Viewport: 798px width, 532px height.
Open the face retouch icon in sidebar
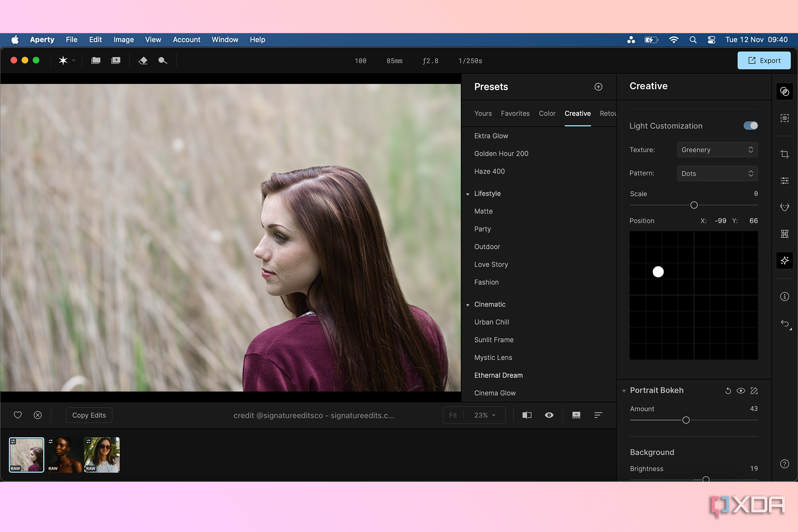tap(784, 207)
